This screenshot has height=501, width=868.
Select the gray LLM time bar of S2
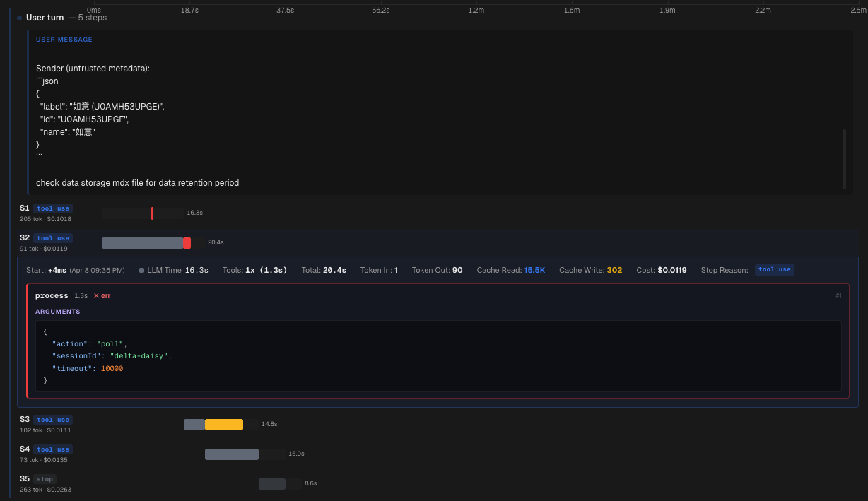click(x=142, y=243)
